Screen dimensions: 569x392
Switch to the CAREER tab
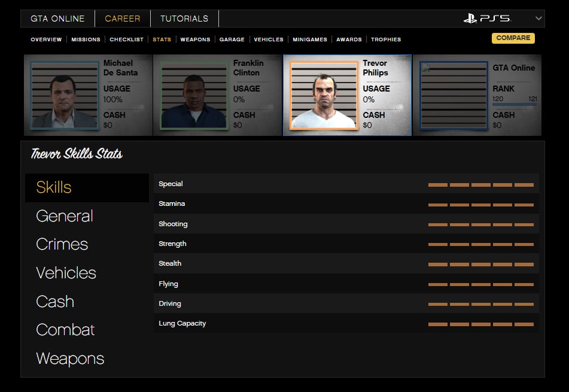coord(122,19)
